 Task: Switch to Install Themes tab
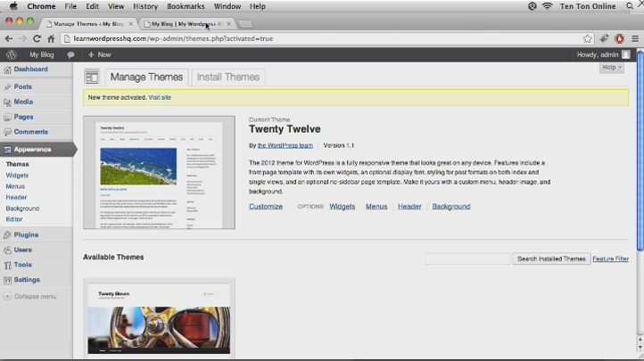pos(228,78)
